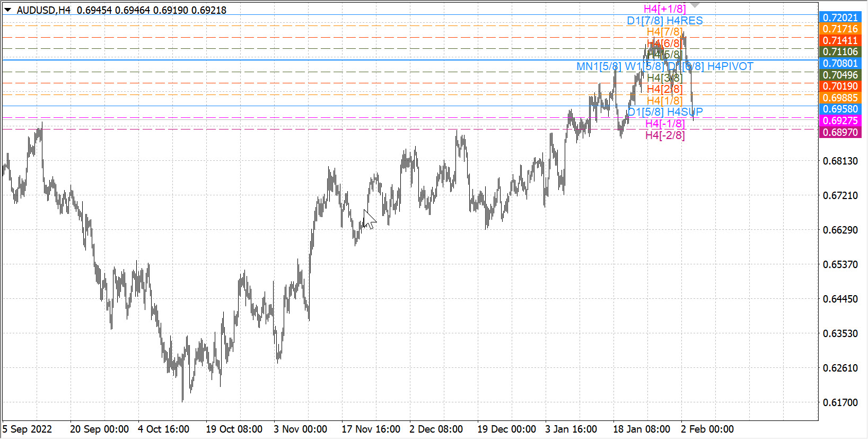Click the blue 0.69580 price label
Viewport: 868px width, 439px height.
click(840, 109)
